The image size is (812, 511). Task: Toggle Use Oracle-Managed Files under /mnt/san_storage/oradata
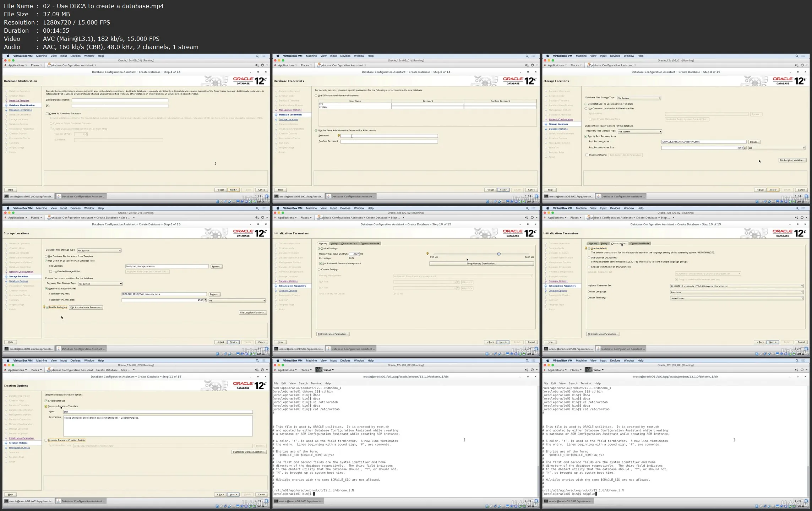[51, 271]
